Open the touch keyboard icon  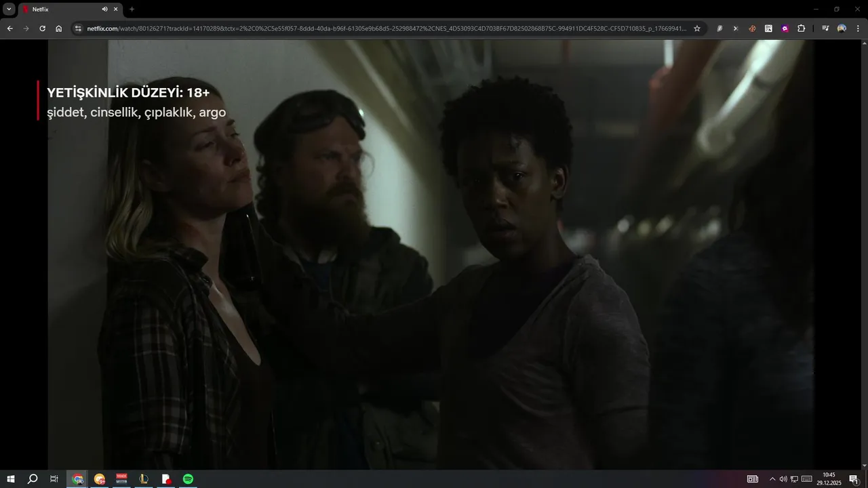coord(807,479)
